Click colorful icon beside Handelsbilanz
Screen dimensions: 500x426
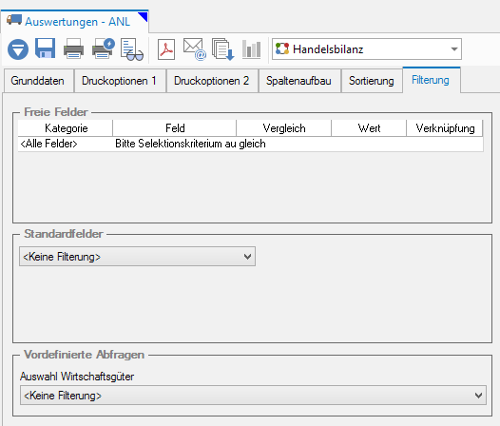(282, 49)
